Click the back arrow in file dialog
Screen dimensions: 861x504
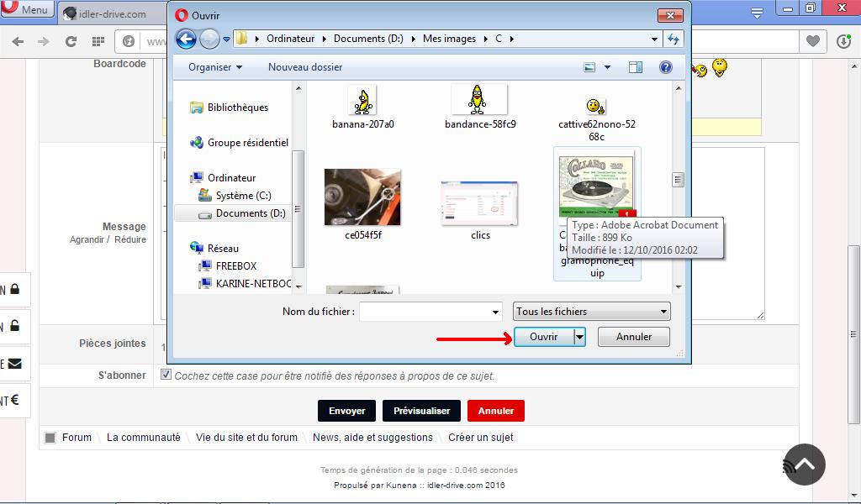(186, 39)
